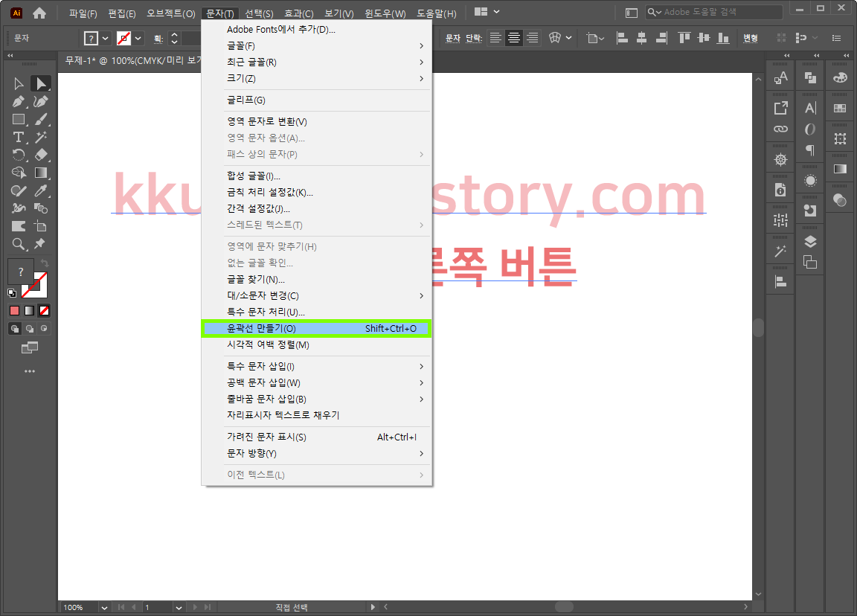Choose 윤곽선 만들기(O) menu item
857x616 pixels.
(x=316, y=329)
